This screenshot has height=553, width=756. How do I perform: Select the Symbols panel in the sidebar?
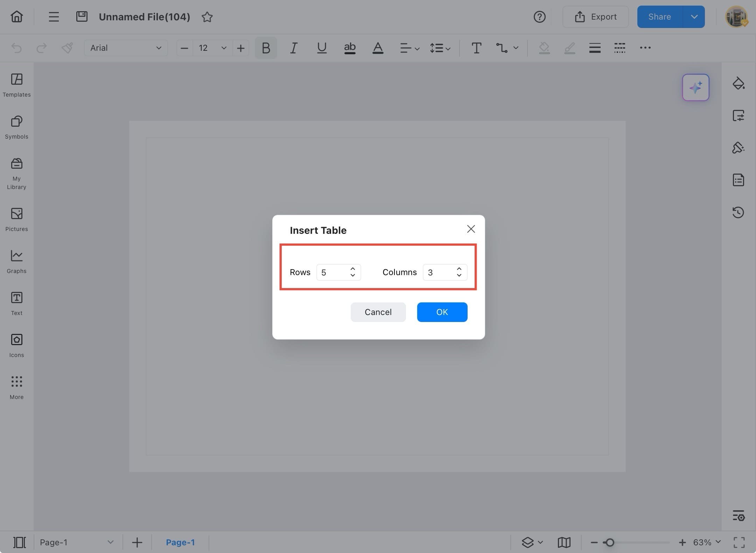click(x=16, y=128)
